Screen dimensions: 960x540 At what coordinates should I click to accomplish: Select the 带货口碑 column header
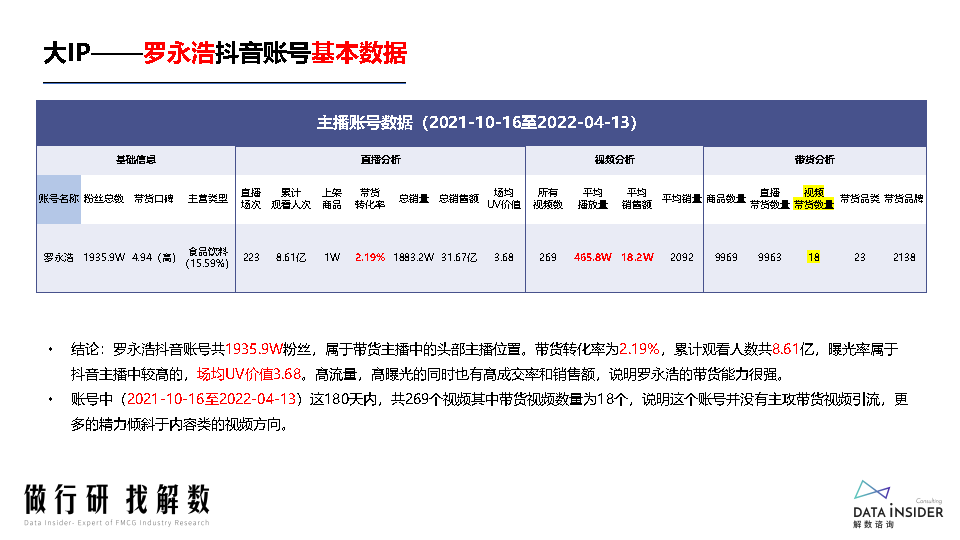154,199
